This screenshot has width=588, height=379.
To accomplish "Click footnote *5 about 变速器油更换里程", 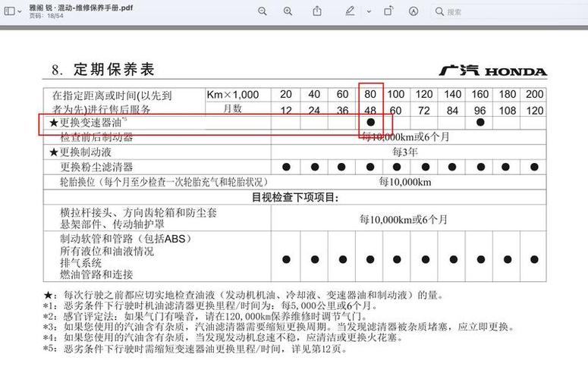I will point(195,349).
